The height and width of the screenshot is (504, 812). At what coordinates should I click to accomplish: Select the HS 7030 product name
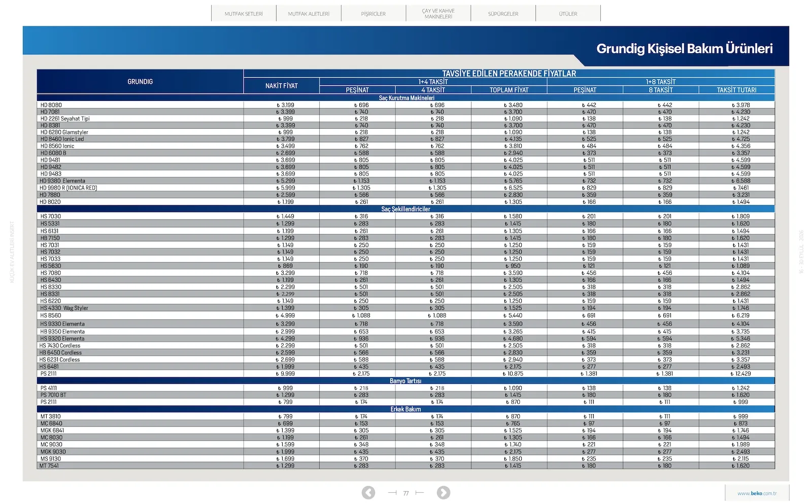(x=51, y=217)
